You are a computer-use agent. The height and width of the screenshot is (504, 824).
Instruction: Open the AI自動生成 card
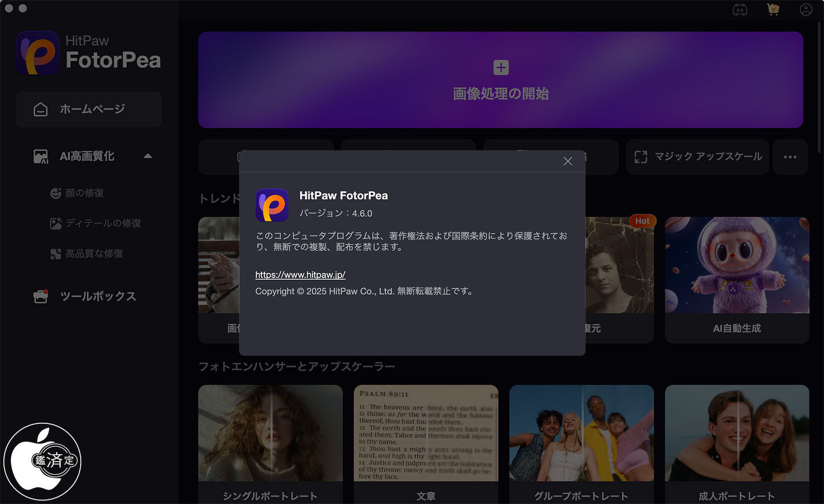click(x=737, y=280)
